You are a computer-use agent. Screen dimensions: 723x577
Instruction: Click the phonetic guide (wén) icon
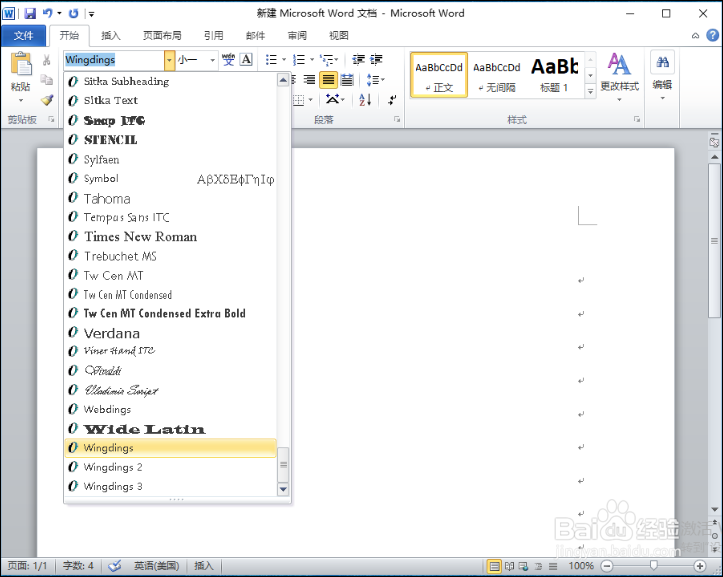coord(228,59)
